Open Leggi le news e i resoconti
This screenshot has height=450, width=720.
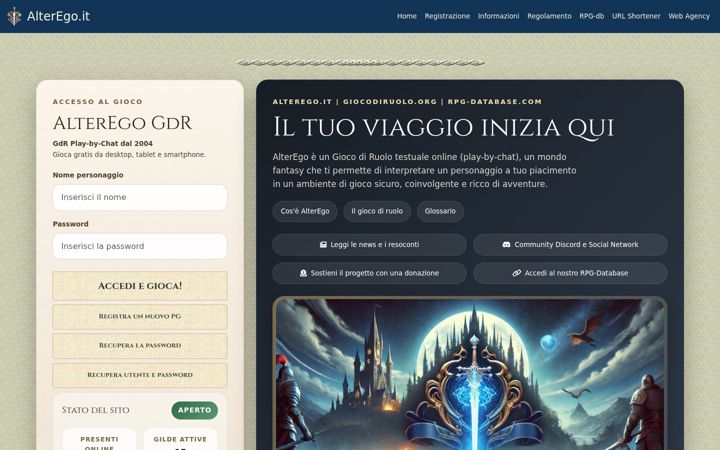click(x=370, y=245)
